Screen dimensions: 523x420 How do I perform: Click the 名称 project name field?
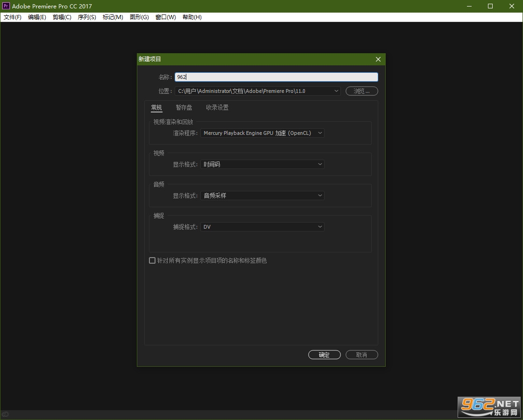tap(276, 77)
